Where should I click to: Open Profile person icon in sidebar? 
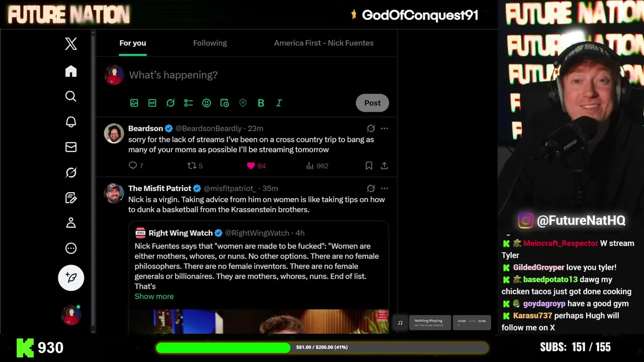coord(71,223)
